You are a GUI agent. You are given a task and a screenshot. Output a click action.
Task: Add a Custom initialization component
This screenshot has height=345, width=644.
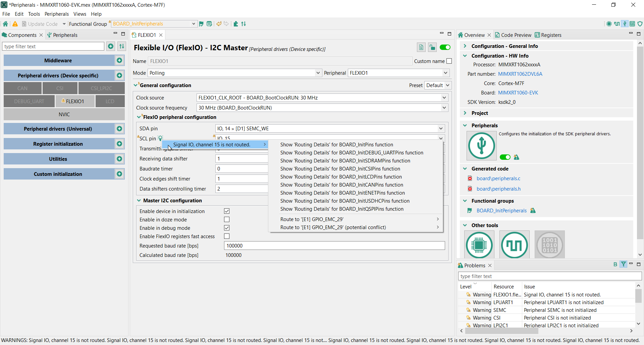click(x=119, y=174)
